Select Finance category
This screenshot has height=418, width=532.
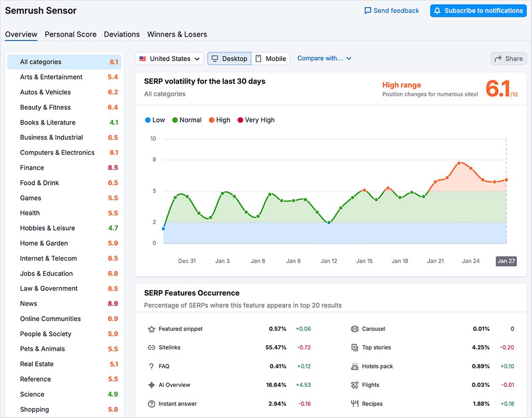pos(64,168)
